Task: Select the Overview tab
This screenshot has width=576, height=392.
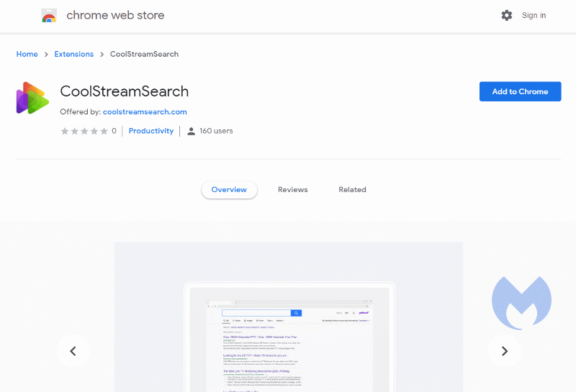Action: (x=229, y=190)
